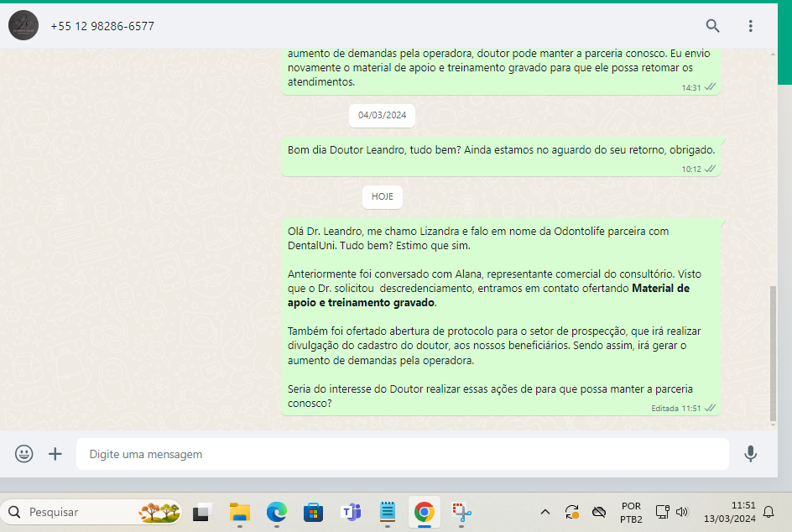
Task: Change the POR PTB2 keyboard language
Action: (631, 513)
